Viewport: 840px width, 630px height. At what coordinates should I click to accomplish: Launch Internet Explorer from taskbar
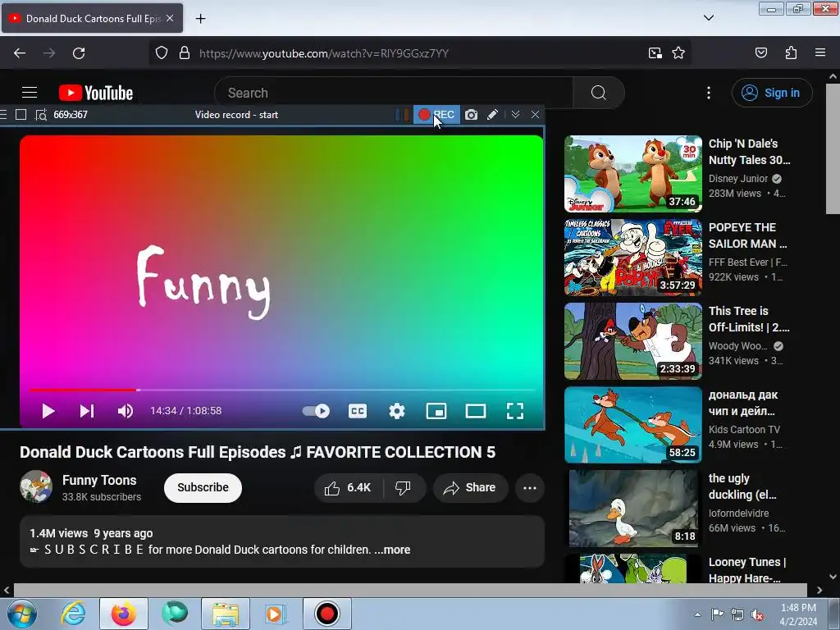73,614
